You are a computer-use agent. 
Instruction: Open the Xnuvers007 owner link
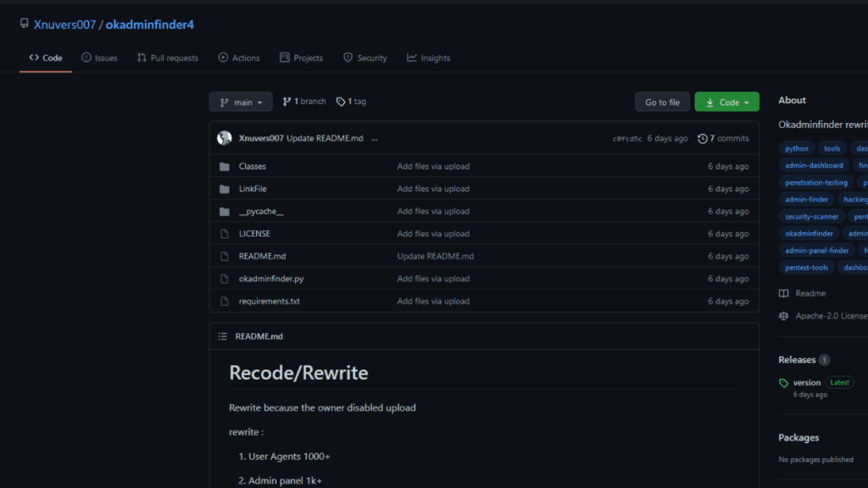coord(64,25)
